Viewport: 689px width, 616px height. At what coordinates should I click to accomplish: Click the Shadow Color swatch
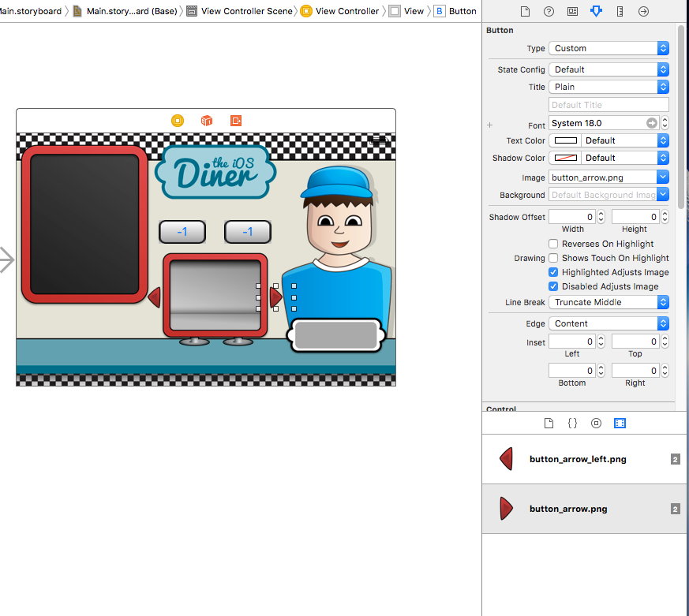[x=566, y=158]
